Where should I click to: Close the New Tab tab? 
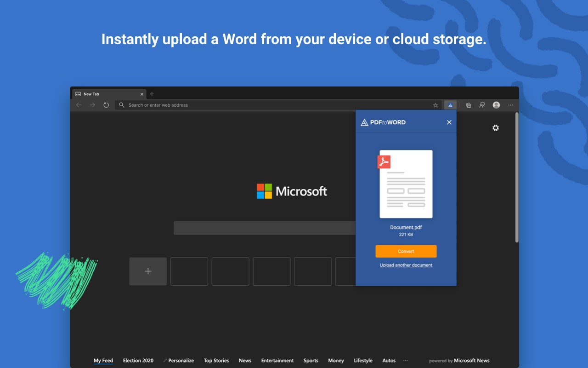tap(142, 94)
